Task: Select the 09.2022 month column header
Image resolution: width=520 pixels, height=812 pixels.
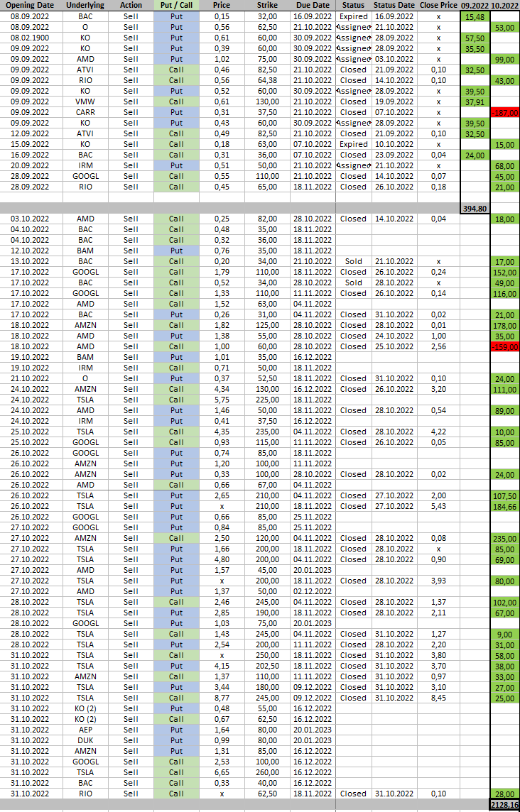Action: [x=475, y=5]
